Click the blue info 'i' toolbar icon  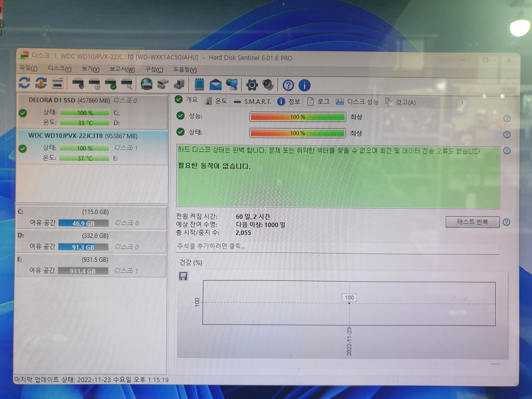pyautogui.click(x=305, y=85)
